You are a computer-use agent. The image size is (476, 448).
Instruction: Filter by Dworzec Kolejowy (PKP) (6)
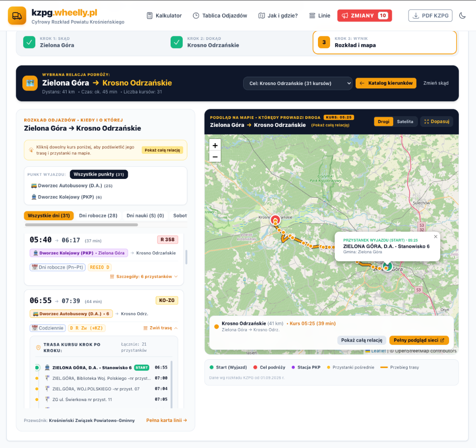tap(66, 197)
